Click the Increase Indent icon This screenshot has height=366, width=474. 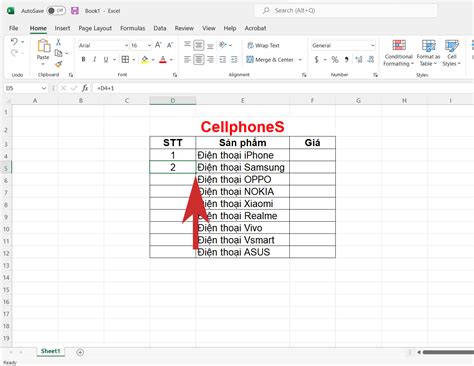click(234, 60)
